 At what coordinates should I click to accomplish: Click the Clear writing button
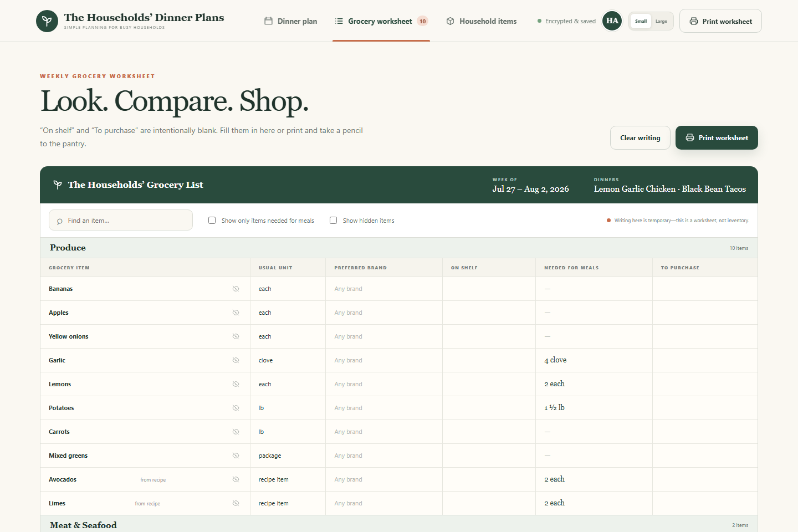click(x=640, y=138)
